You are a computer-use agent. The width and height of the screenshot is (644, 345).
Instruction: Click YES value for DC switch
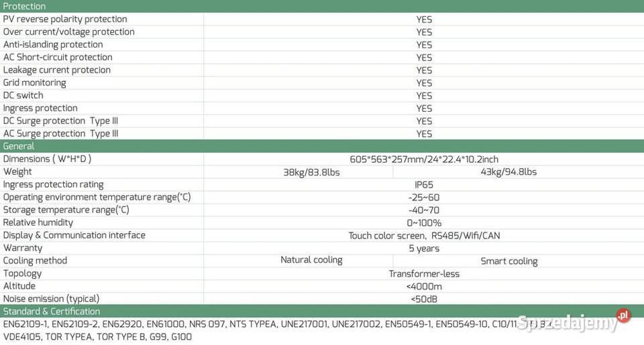point(424,96)
